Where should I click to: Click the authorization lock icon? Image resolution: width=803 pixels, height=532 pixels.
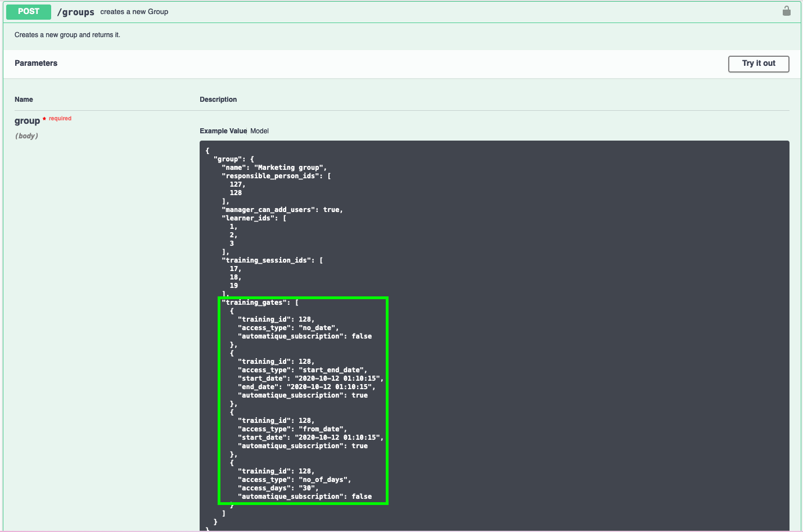tap(786, 11)
